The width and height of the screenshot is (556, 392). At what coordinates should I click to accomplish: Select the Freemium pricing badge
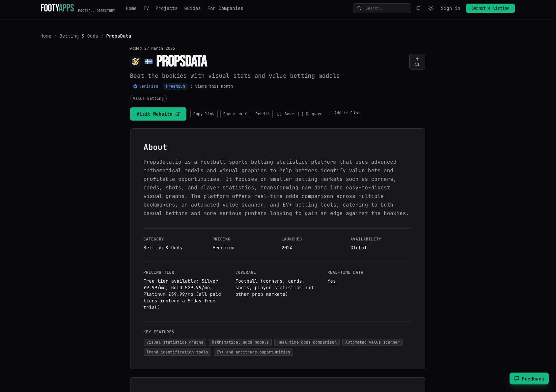(175, 86)
